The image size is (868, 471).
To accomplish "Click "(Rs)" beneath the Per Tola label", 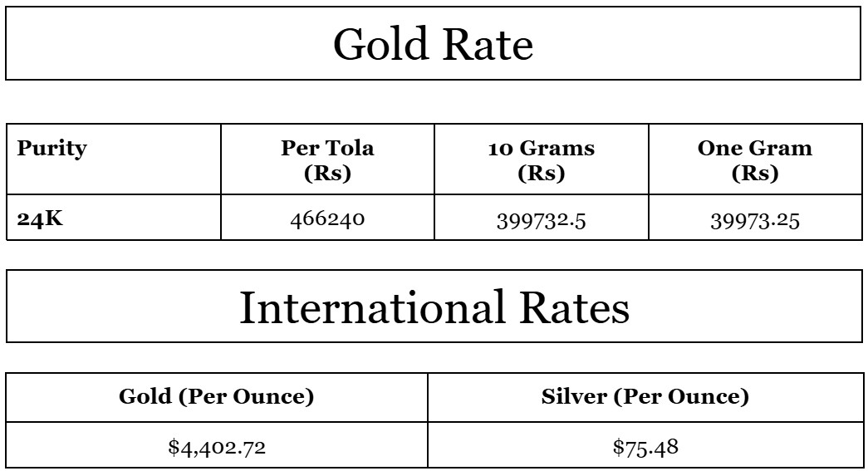I will [327, 173].
